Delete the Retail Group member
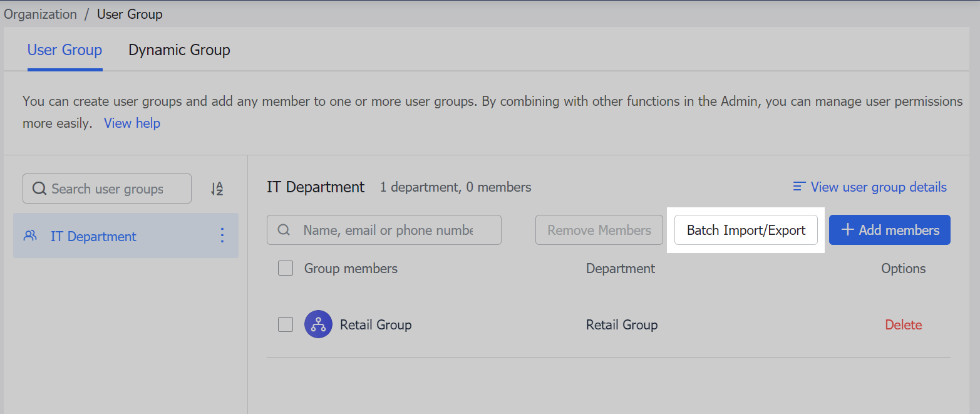Viewport: 980px width, 414px height. (903, 324)
